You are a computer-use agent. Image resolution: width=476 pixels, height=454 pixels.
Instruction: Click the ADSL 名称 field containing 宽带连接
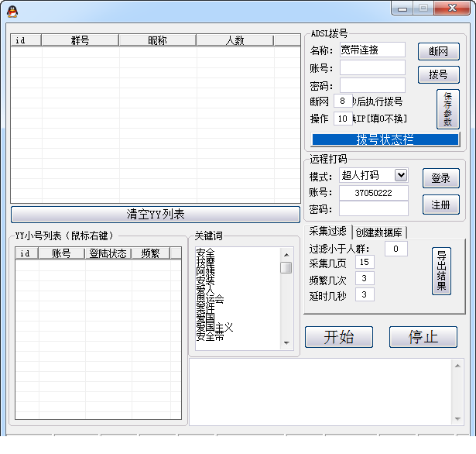tap(372, 50)
